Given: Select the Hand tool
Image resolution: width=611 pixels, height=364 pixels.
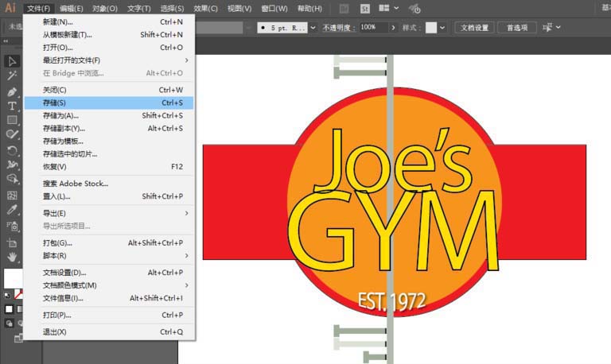Looking at the screenshot, I should (12, 257).
